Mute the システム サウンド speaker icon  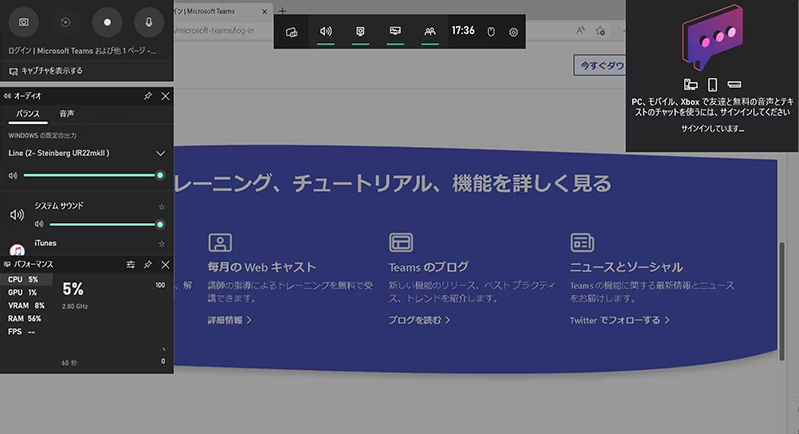17,215
